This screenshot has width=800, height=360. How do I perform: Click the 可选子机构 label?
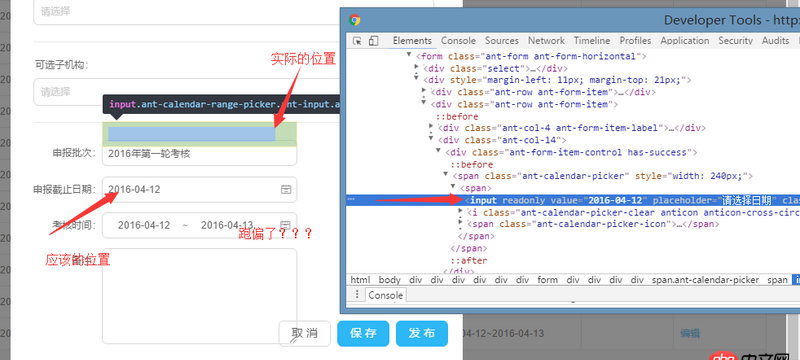62,65
